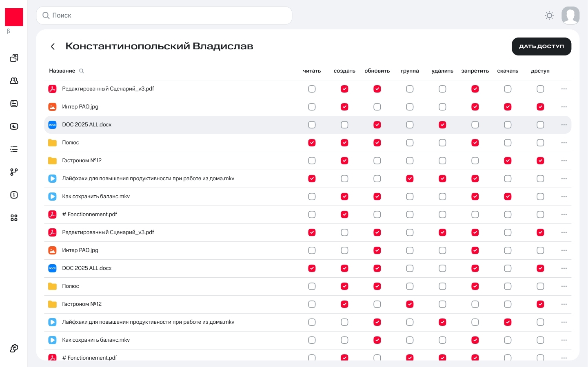
Task: Click the удалить column header
Action: 442,71
